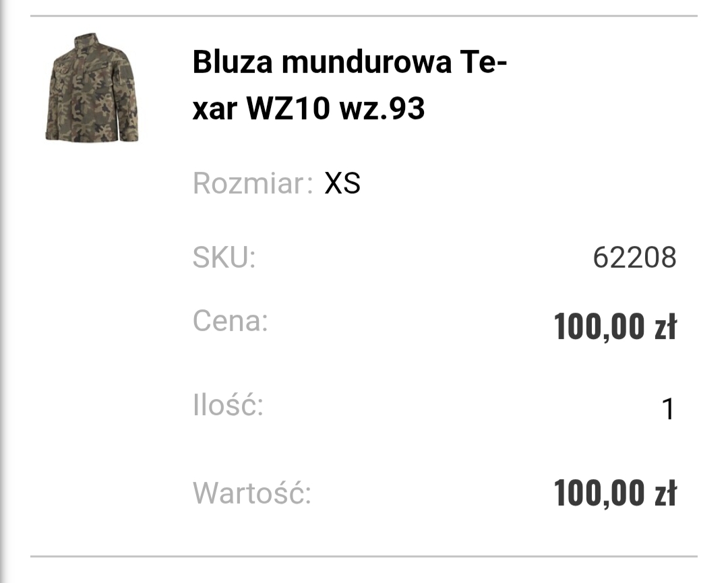Select the wz.93 text in the title
Screen dimensions: 728x583
(x=382, y=108)
